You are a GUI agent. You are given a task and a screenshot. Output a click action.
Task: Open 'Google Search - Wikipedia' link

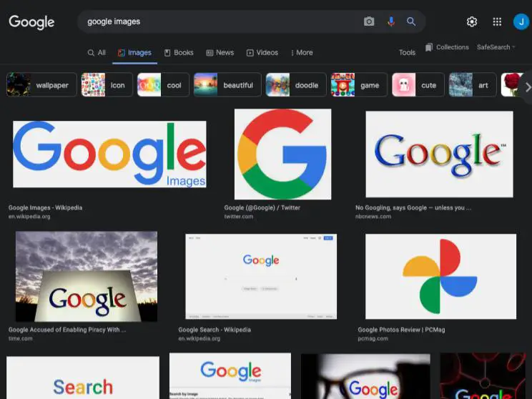tap(215, 330)
